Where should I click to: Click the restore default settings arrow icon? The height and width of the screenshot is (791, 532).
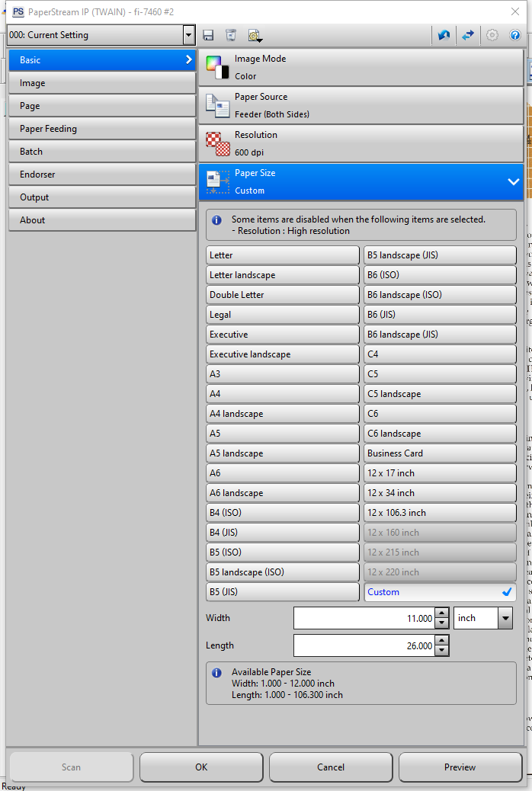pyautogui.click(x=444, y=35)
